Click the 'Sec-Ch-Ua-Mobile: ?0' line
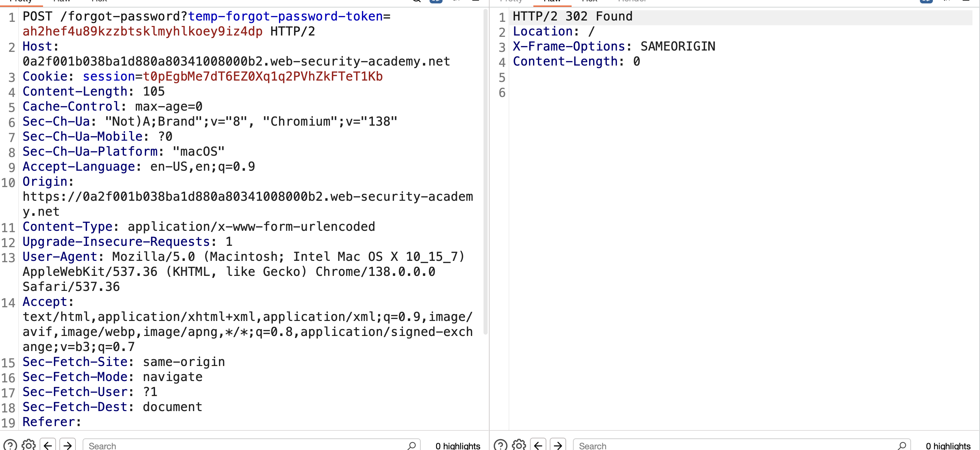980x450 pixels. pos(97,137)
